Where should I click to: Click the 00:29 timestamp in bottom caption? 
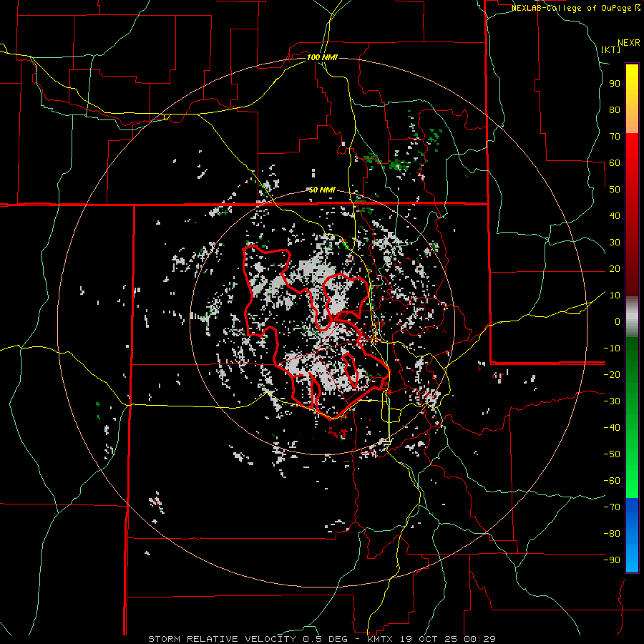[482, 638]
